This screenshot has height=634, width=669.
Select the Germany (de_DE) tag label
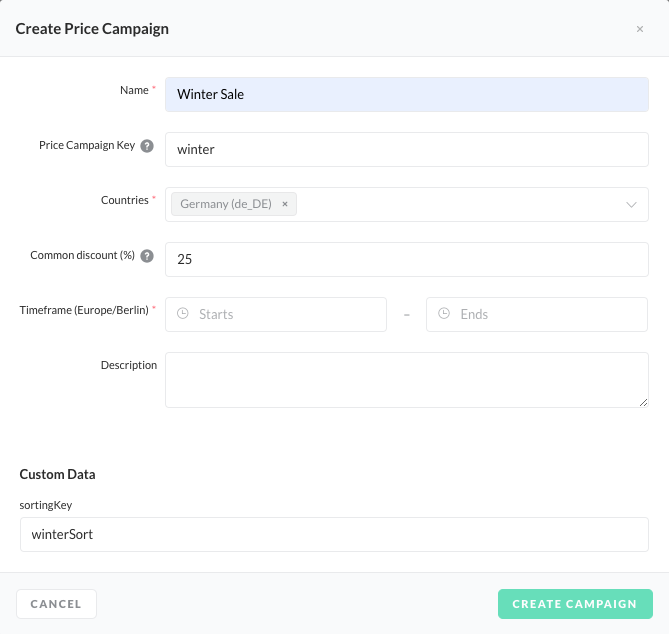click(x=225, y=204)
